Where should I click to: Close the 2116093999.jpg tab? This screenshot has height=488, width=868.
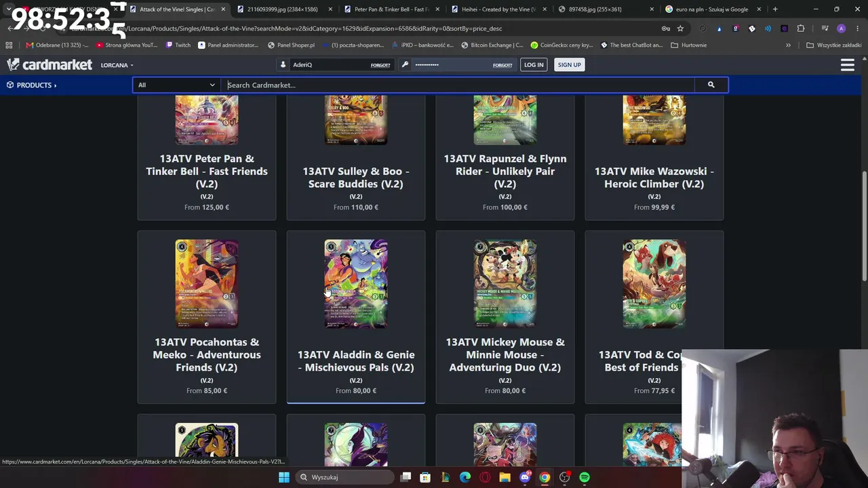(x=329, y=9)
